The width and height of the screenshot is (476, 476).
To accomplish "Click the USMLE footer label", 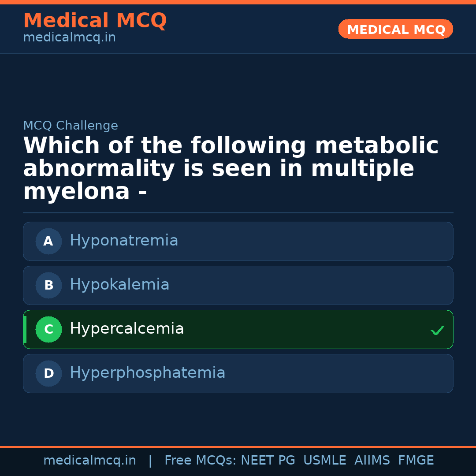I will click(324, 461).
